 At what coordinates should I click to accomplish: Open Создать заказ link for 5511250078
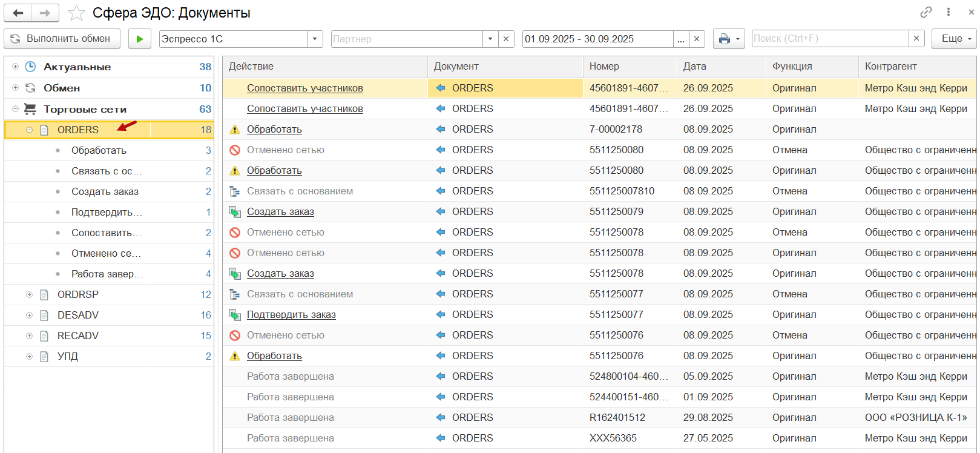(280, 273)
